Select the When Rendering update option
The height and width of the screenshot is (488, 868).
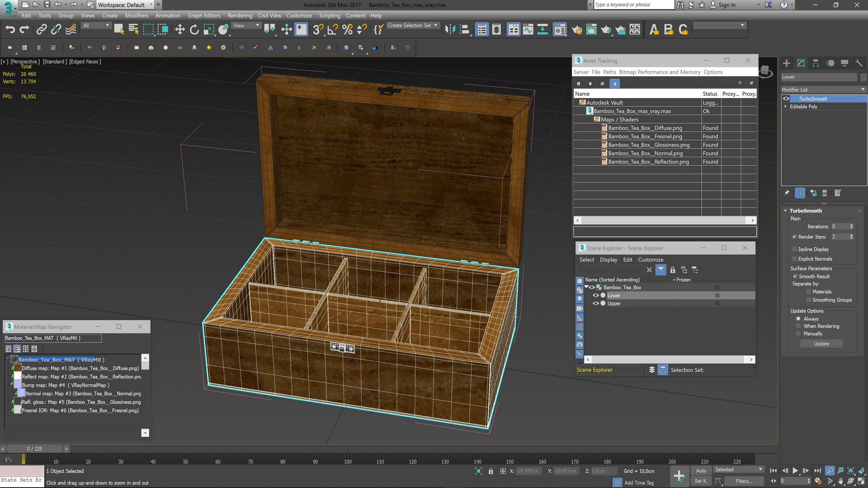tap(798, 326)
